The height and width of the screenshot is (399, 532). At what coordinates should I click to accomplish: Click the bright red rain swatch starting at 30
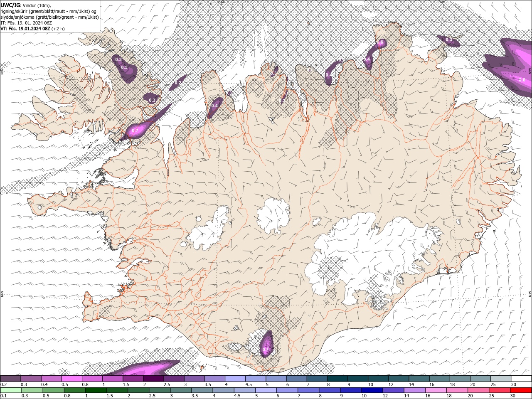(x=520, y=390)
